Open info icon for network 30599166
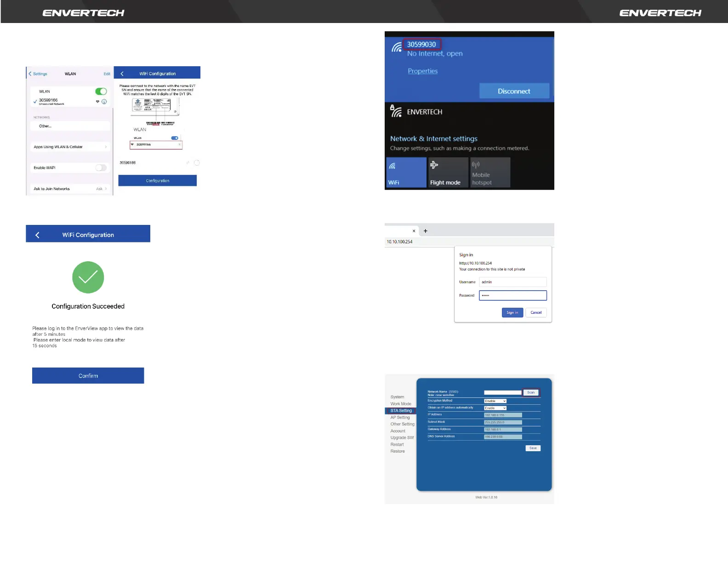This screenshot has height=563, width=728. coord(104,102)
